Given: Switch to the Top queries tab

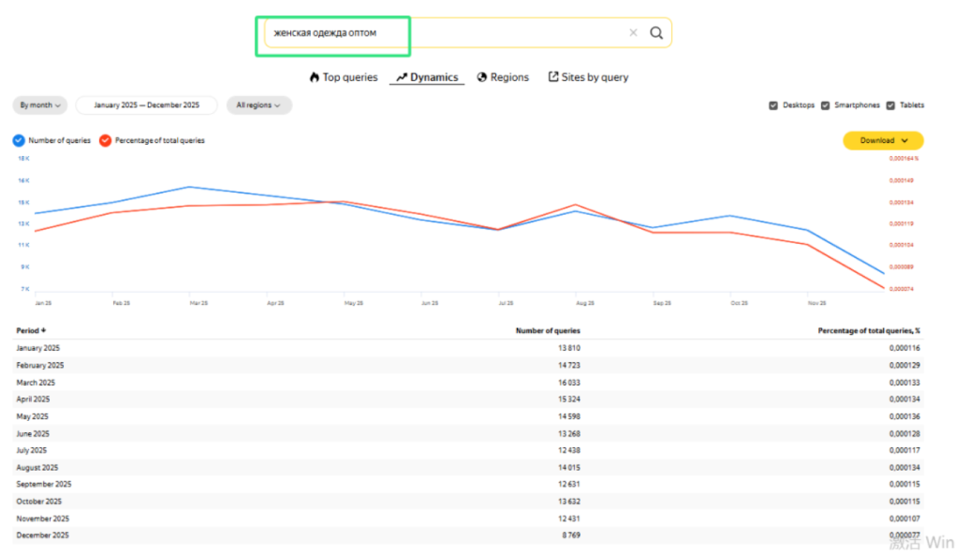Looking at the screenshot, I should pyautogui.click(x=349, y=77).
